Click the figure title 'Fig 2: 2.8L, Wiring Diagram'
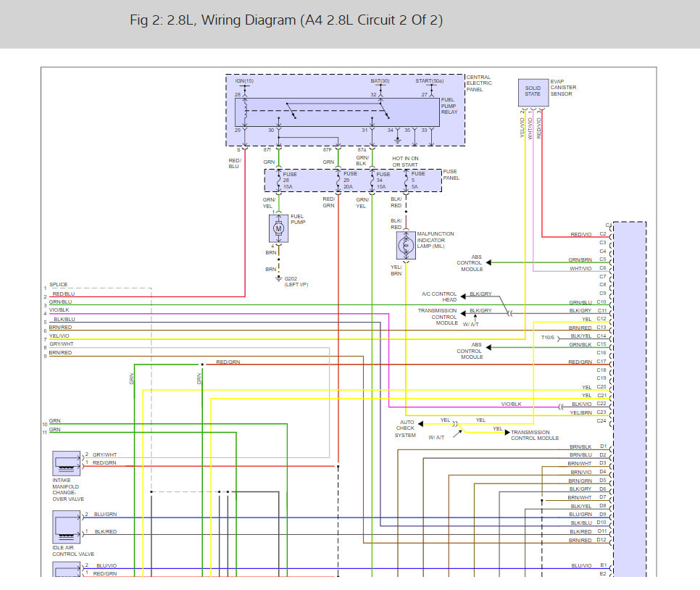This screenshot has width=700, height=590. (286, 20)
